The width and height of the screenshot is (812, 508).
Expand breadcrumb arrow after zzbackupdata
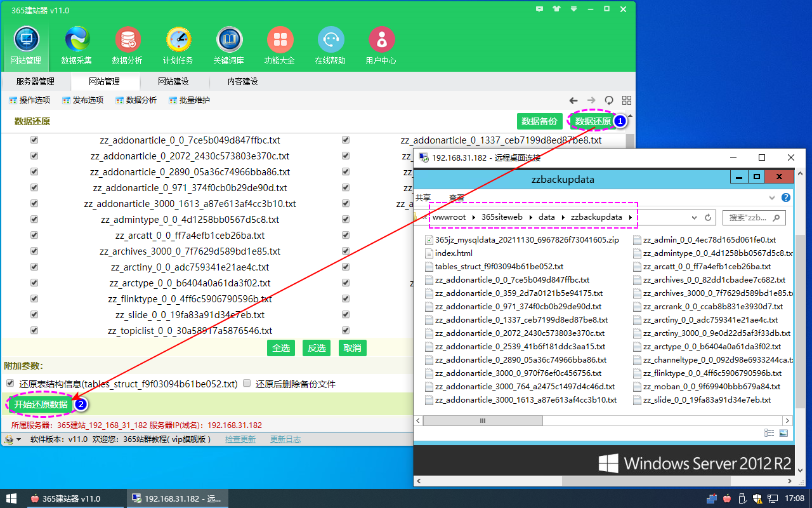coord(631,217)
